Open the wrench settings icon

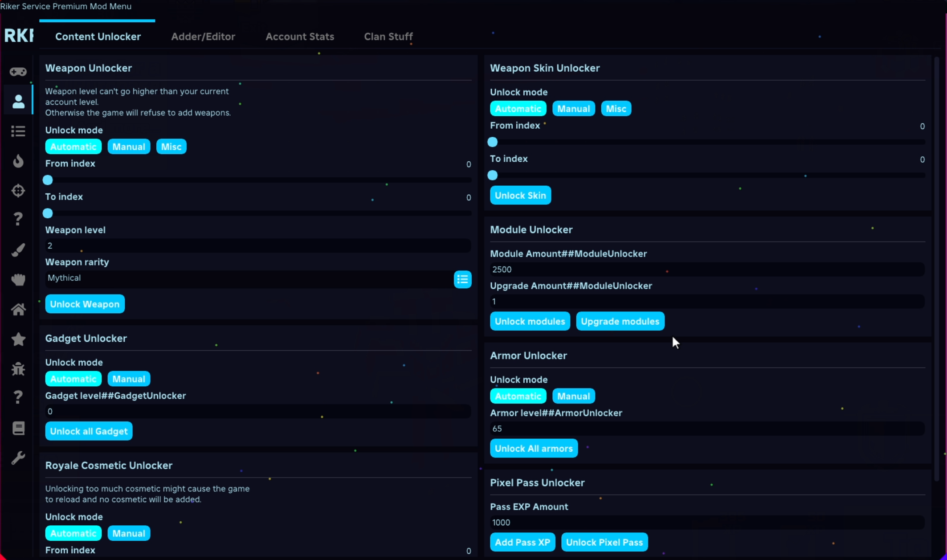(18, 458)
